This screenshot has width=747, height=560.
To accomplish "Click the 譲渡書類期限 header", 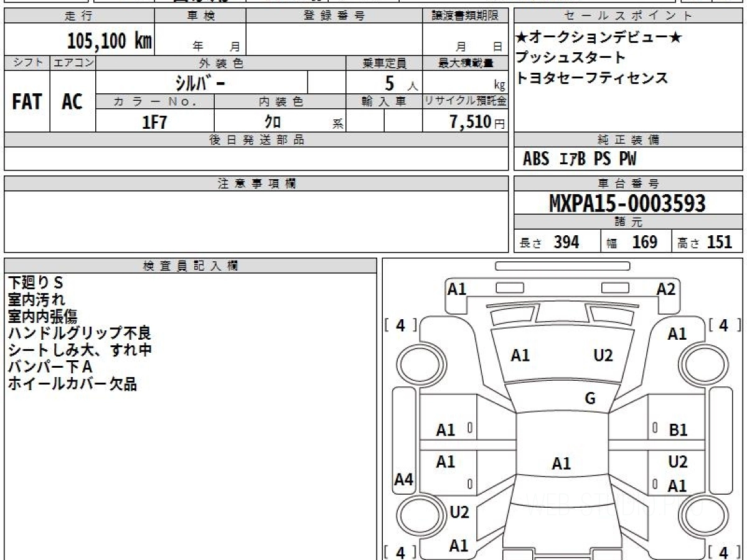I will coord(466,16).
